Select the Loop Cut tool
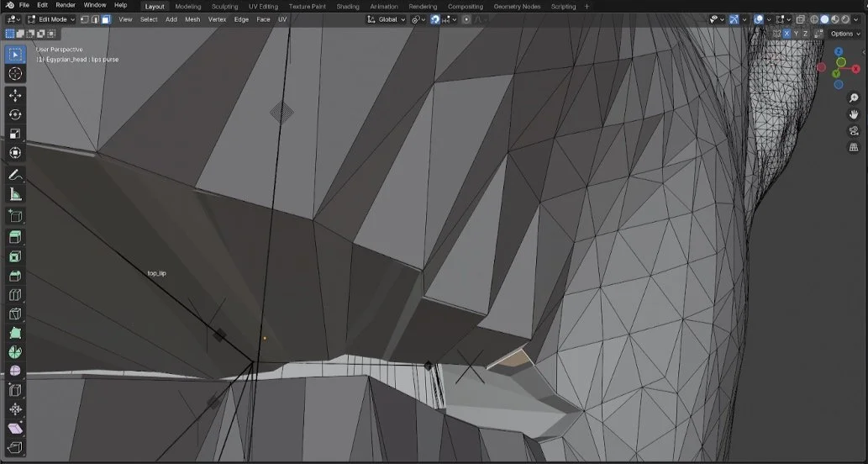Screen dimensions: 868x464 (15, 295)
